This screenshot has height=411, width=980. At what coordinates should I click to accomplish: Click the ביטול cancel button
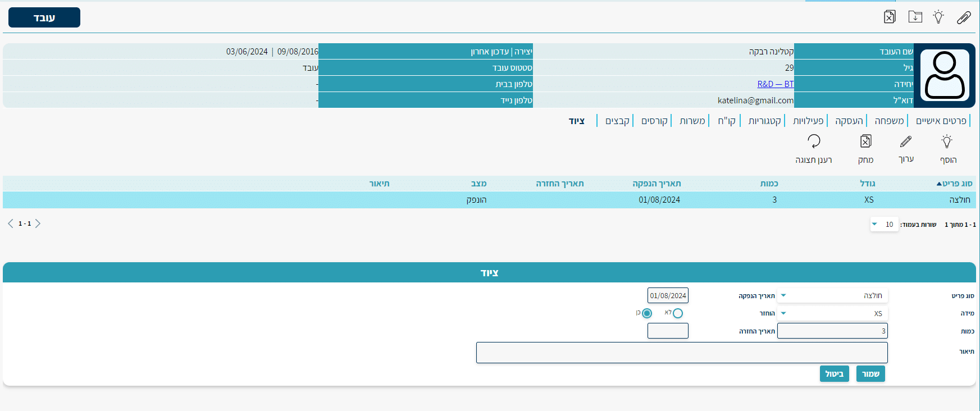(x=834, y=374)
